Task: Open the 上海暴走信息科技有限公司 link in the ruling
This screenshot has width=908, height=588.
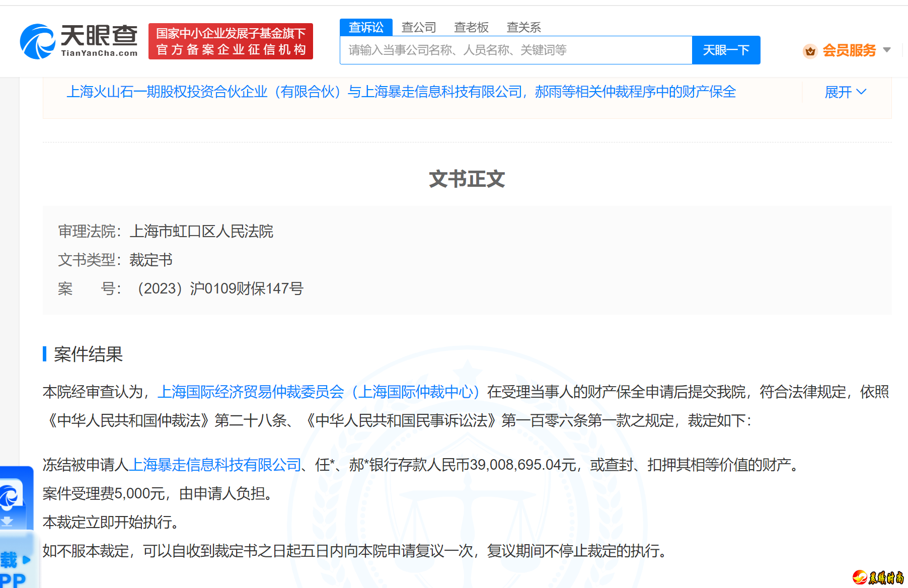Action: click(215, 465)
